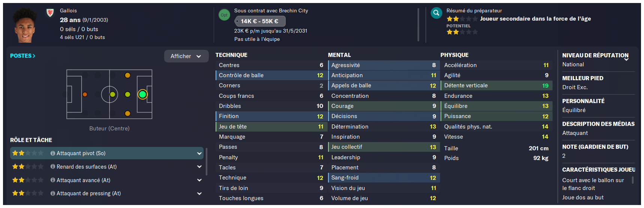Open the Afficher dropdown
Viewport: 644px width, 208px height.
pos(186,56)
